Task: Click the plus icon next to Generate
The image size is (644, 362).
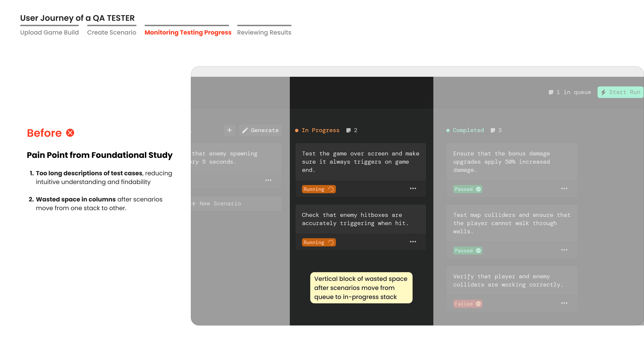Action: (x=229, y=130)
